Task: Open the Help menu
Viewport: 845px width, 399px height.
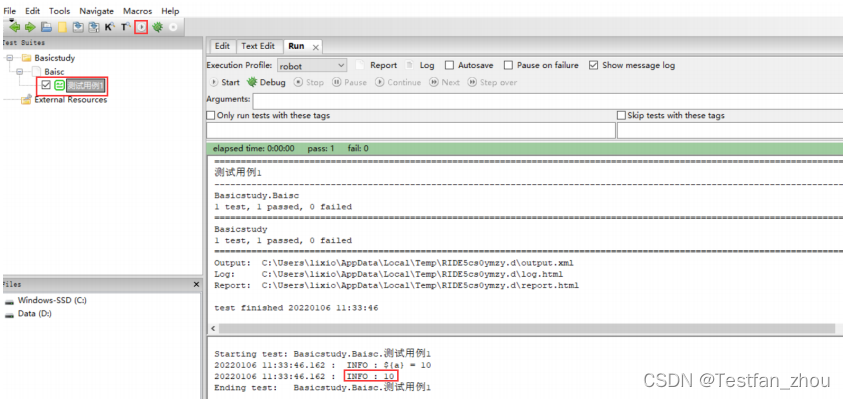Action: coord(170,11)
